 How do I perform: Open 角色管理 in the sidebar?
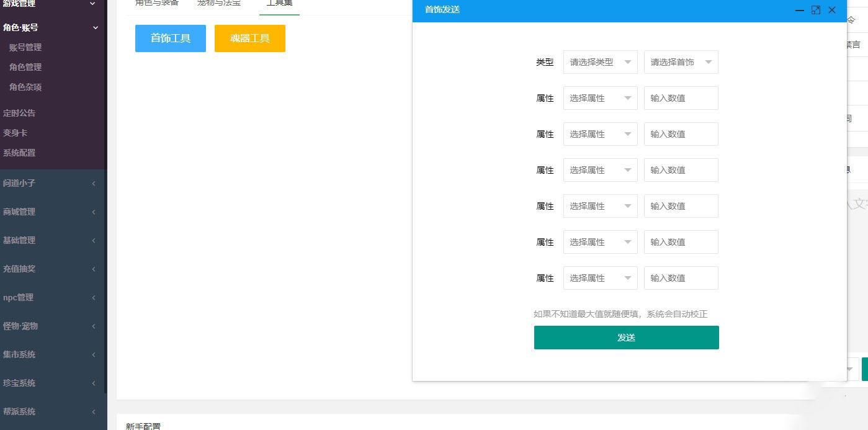pos(25,67)
